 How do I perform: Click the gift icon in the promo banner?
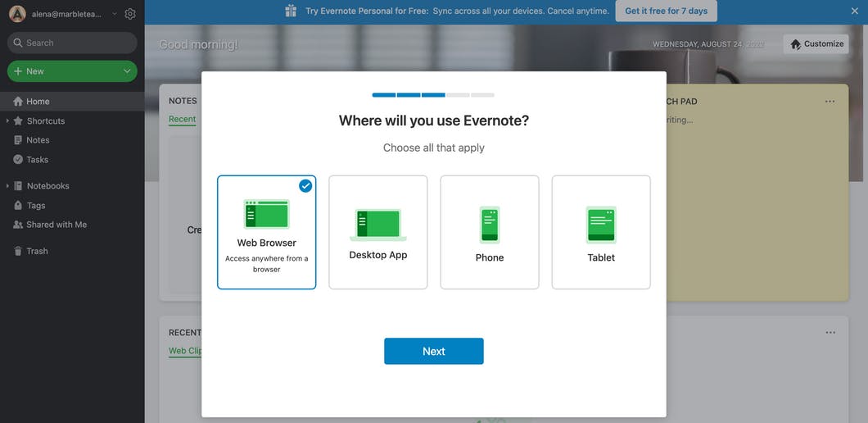pos(292,11)
